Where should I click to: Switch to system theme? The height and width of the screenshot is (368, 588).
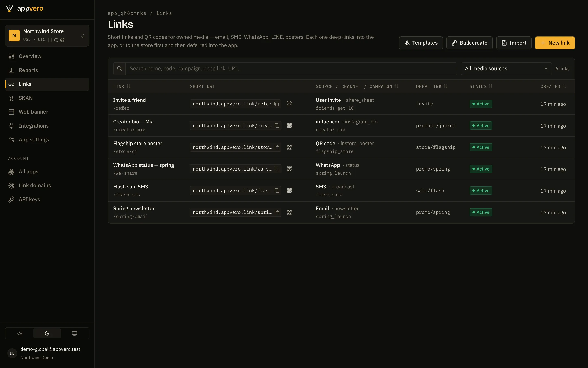[75, 333]
